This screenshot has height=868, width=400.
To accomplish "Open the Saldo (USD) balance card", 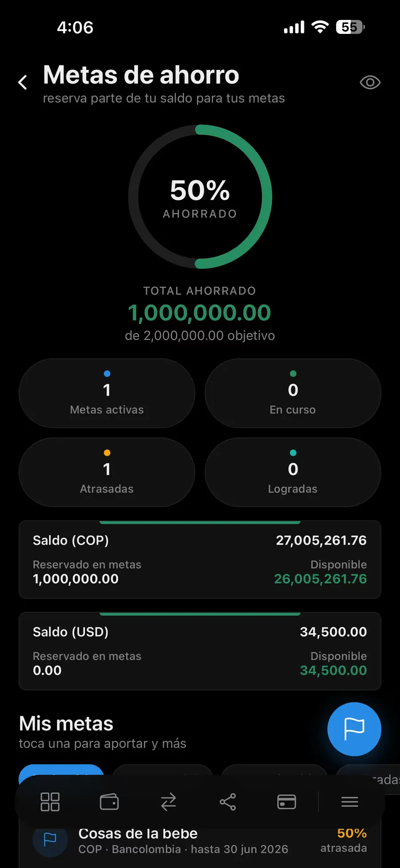I will (200, 651).
